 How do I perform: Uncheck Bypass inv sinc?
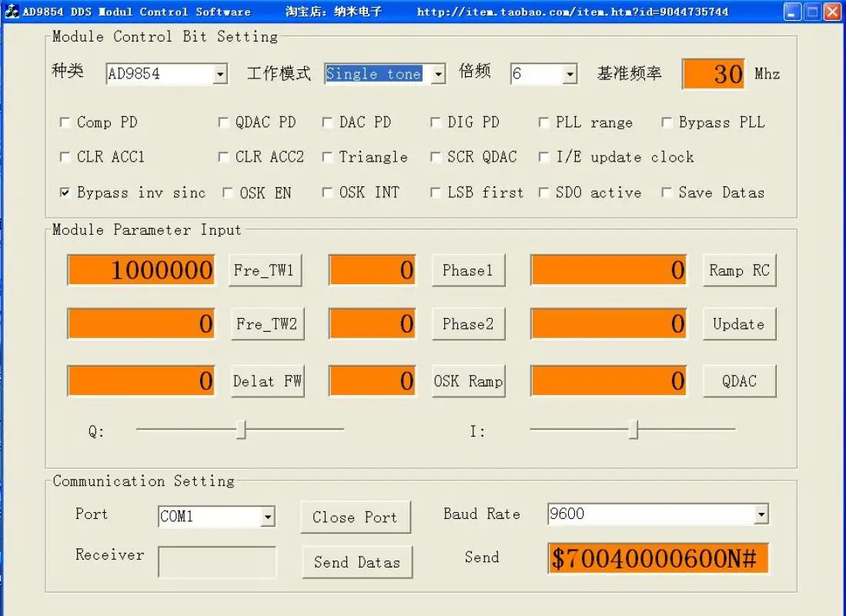(x=65, y=192)
